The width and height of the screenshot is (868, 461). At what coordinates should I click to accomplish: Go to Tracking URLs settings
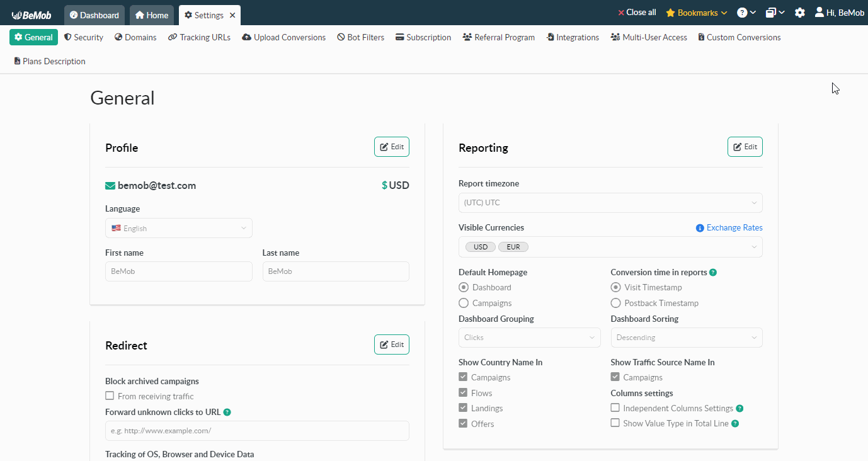point(199,37)
